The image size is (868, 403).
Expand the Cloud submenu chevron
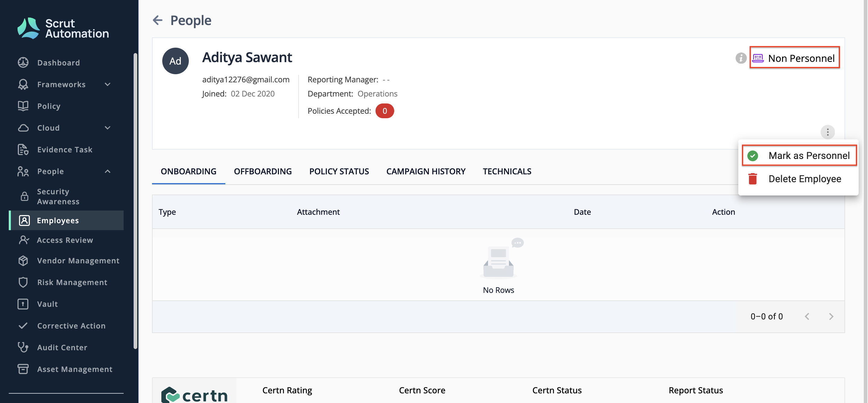pos(107,128)
